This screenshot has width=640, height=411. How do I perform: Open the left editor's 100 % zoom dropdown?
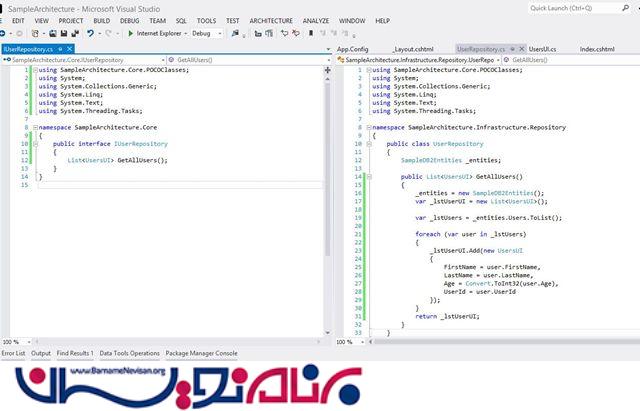(x=30, y=341)
